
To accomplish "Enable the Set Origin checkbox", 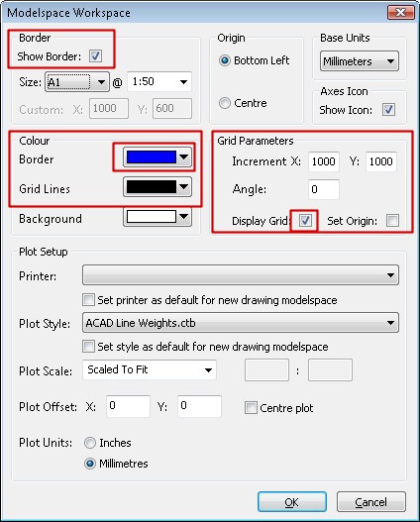I will pos(392,220).
